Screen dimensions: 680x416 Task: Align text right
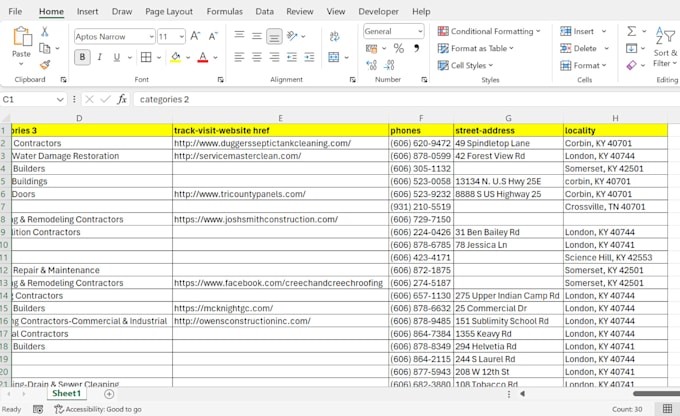click(274, 57)
